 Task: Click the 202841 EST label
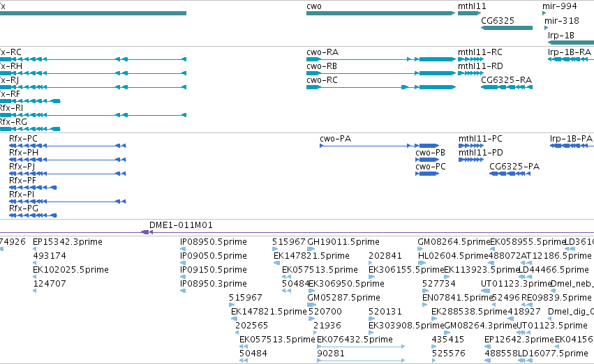(385, 256)
